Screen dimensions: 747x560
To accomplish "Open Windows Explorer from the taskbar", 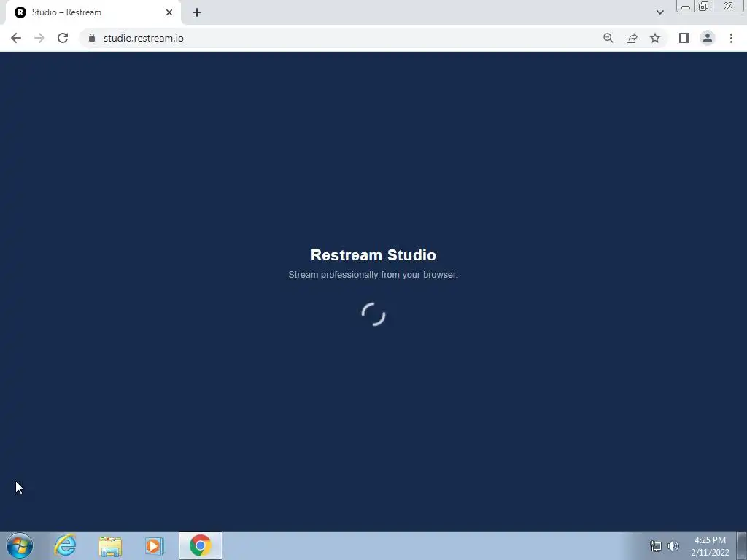I will coord(110,545).
